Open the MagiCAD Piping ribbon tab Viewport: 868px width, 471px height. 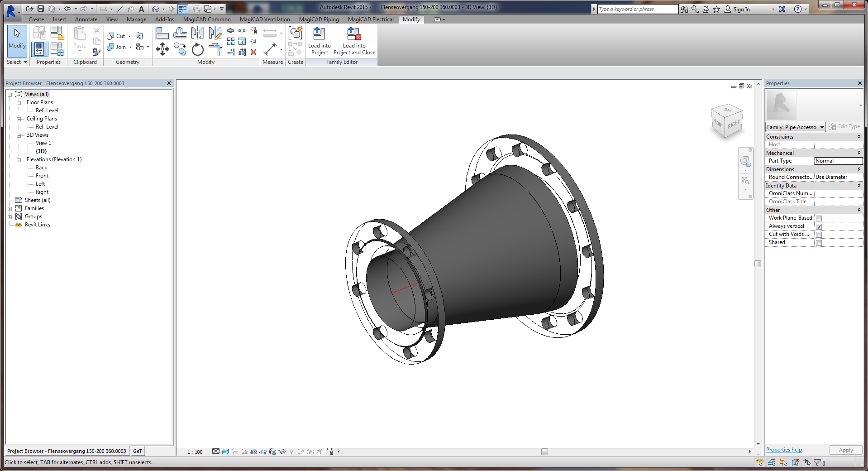[x=319, y=19]
